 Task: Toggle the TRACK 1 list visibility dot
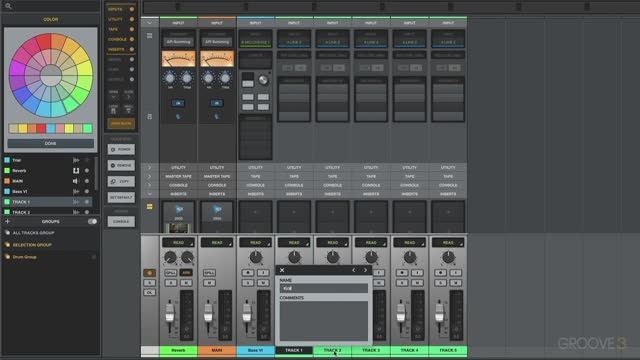tap(87, 202)
